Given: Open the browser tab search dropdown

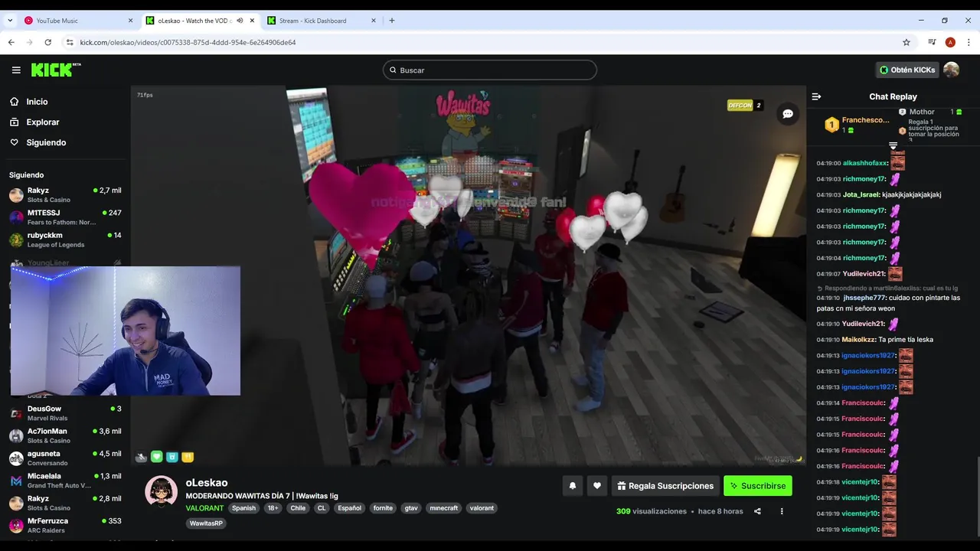Looking at the screenshot, I should pyautogui.click(x=11, y=21).
